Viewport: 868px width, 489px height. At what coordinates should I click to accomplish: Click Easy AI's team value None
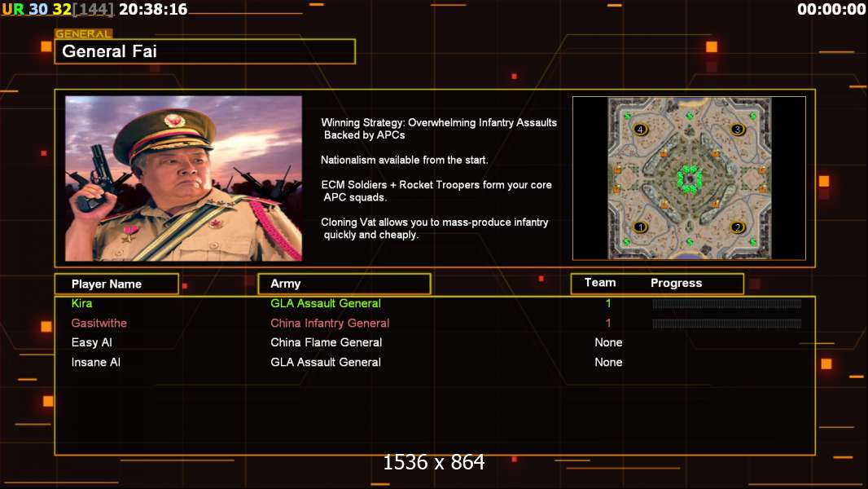coord(608,343)
